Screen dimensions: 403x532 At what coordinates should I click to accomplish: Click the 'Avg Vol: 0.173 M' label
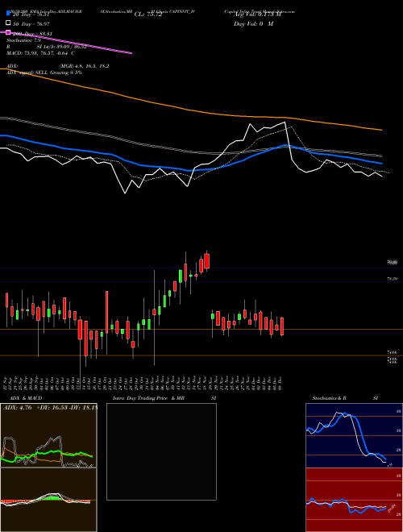257,15
